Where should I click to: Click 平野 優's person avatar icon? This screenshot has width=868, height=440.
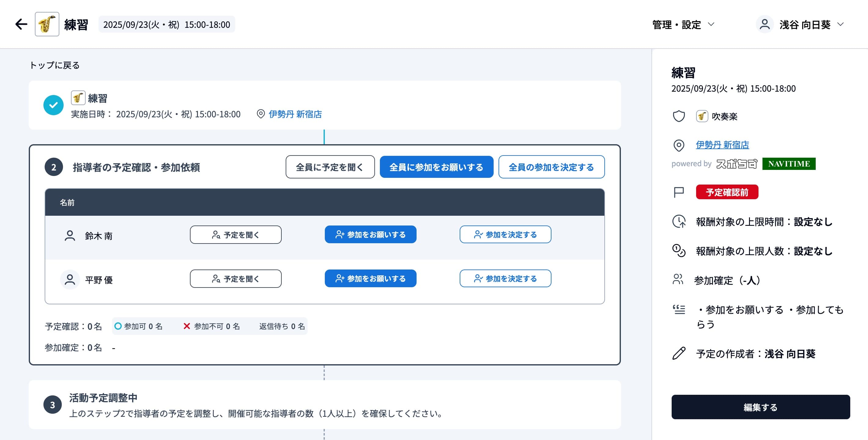(x=70, y=279)
